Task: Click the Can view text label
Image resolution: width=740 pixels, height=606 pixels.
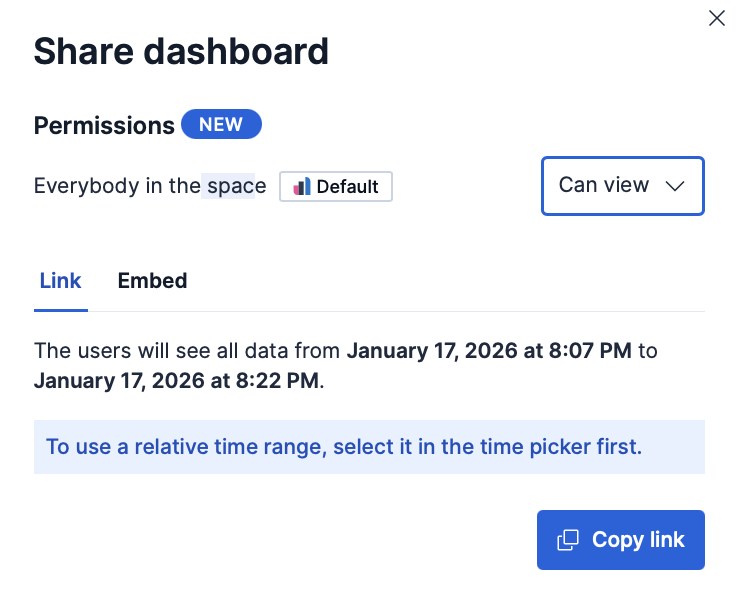Action: [x=604, y=186]
